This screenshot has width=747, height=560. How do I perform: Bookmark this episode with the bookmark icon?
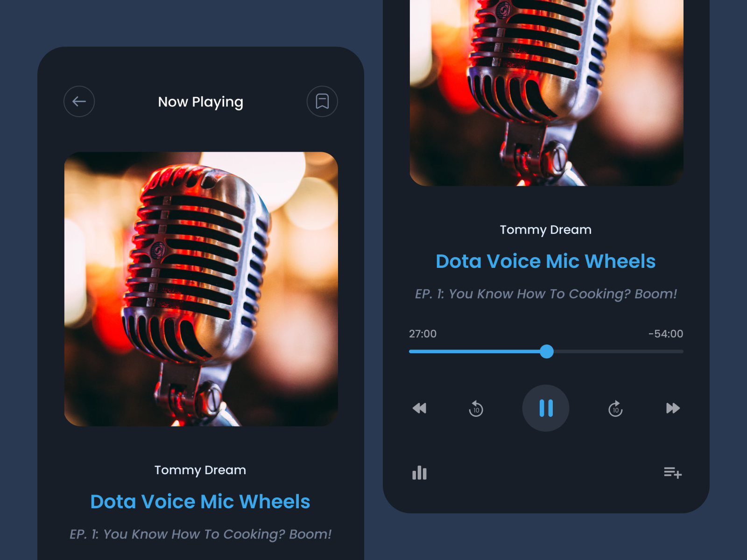(322, 101)
